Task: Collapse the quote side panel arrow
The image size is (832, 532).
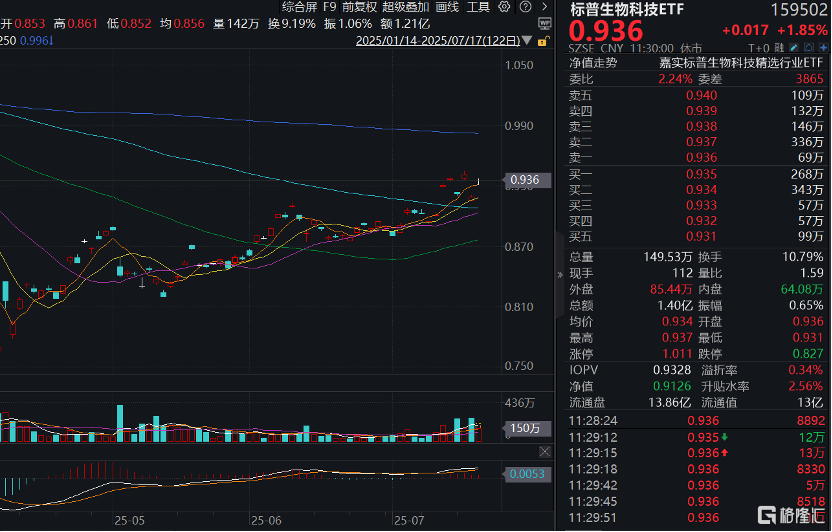Action: click(x=560, y=275)
